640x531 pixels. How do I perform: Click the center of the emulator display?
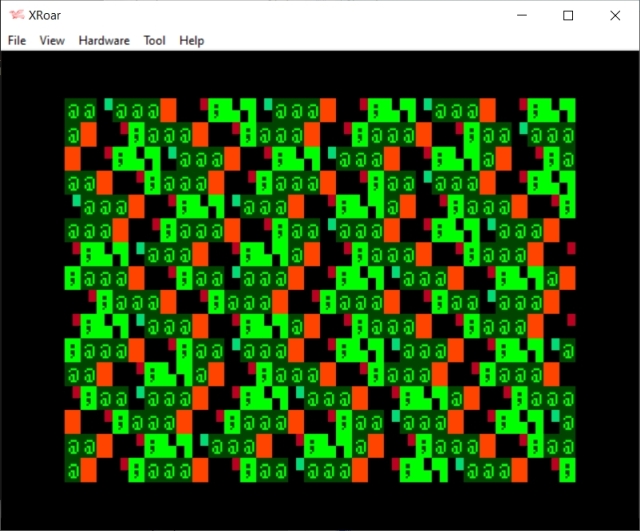click(x=320, y=290)
